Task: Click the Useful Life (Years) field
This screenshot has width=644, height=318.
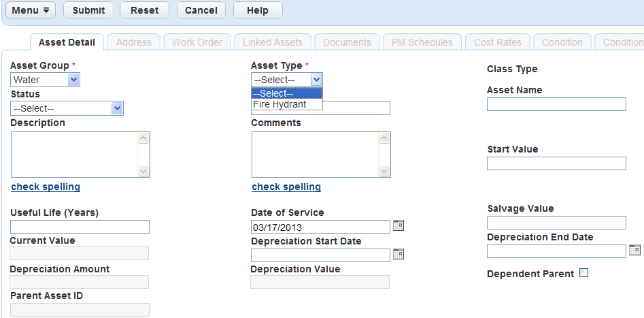Action: [80, 227]
